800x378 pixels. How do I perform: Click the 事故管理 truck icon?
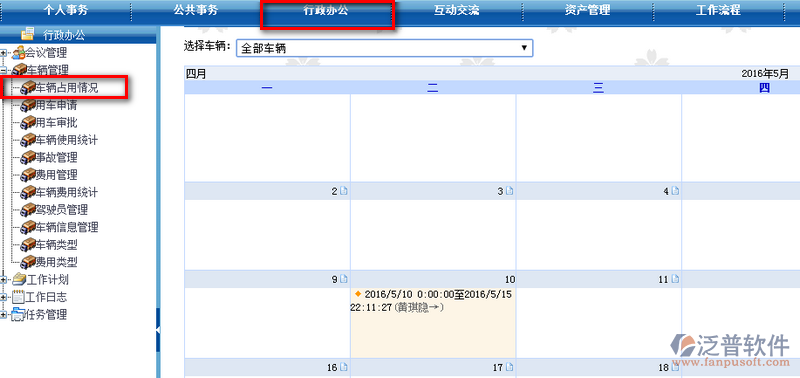tap(28, 157)
